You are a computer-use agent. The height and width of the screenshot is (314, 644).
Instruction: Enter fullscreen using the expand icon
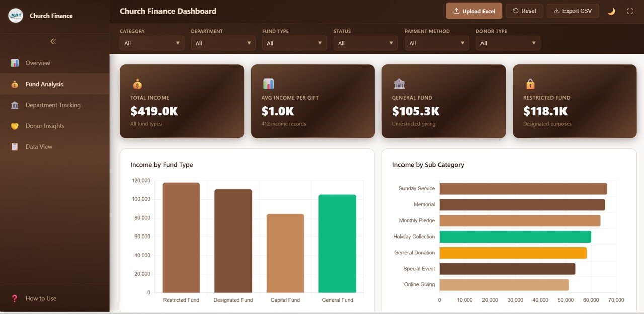click(x=630, y=10)
